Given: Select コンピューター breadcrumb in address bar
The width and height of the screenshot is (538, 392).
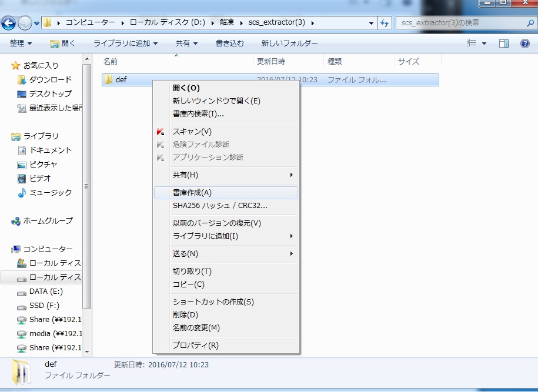Looking at the screenshot, I should pyautogui.click(x=90, y=23).
